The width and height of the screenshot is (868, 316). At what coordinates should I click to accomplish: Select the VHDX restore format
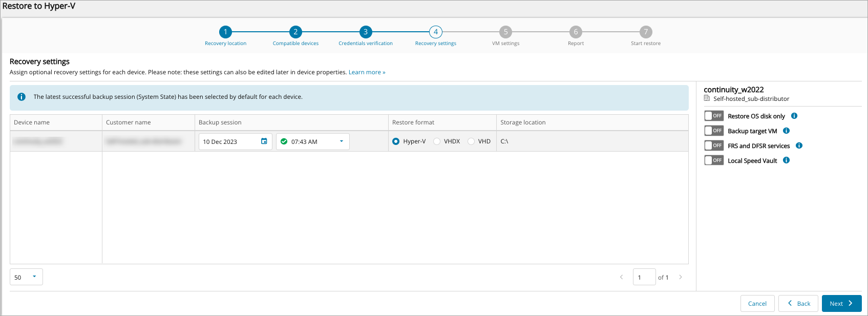437,141
